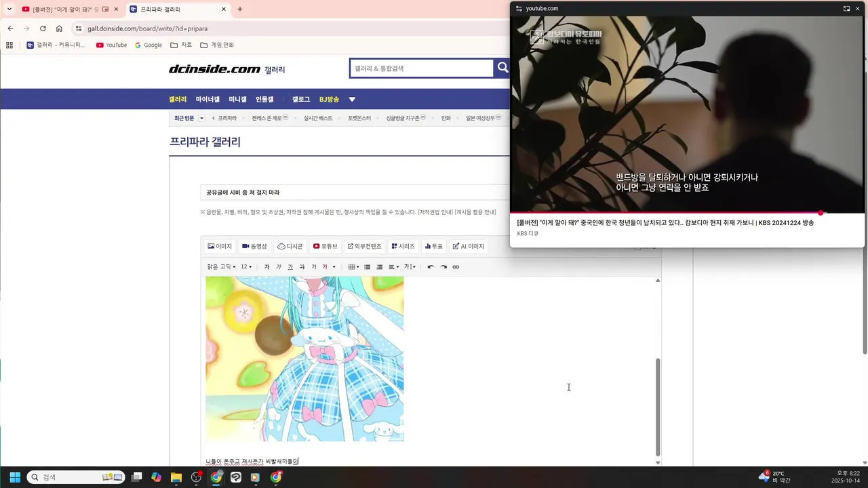Open 실시간 베스트 in recent visits

(x=318, y=118)
